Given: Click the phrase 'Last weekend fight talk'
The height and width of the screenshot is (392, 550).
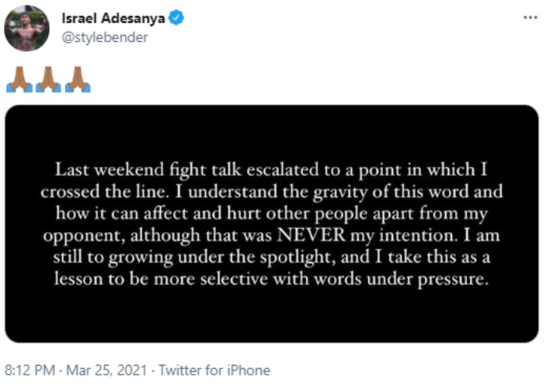Looking at the screenshot, I should (148, 170).
